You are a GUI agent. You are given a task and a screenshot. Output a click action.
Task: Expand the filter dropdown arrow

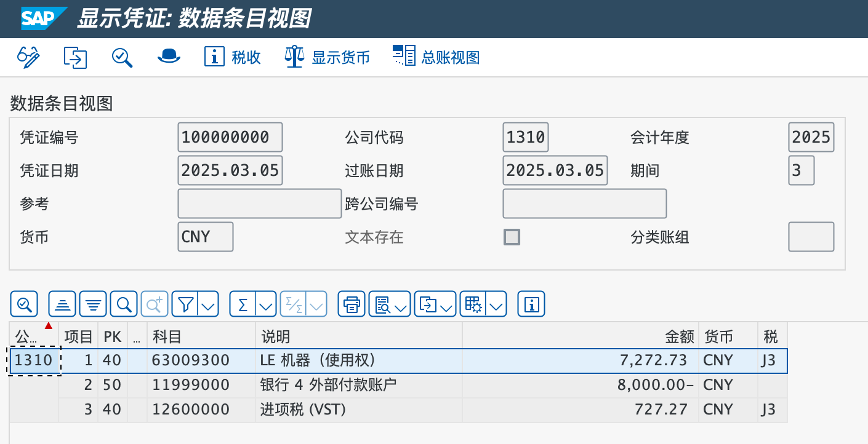tap(209, 304)
